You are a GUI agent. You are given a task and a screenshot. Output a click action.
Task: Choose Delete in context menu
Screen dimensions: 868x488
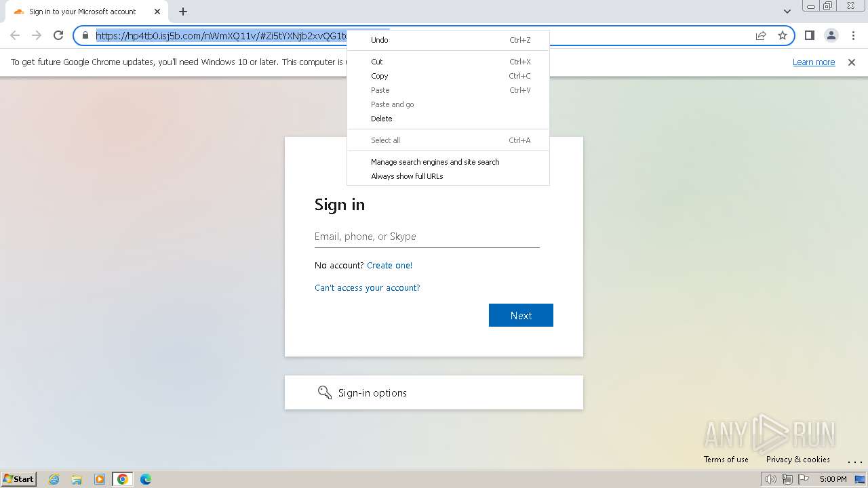448,119
